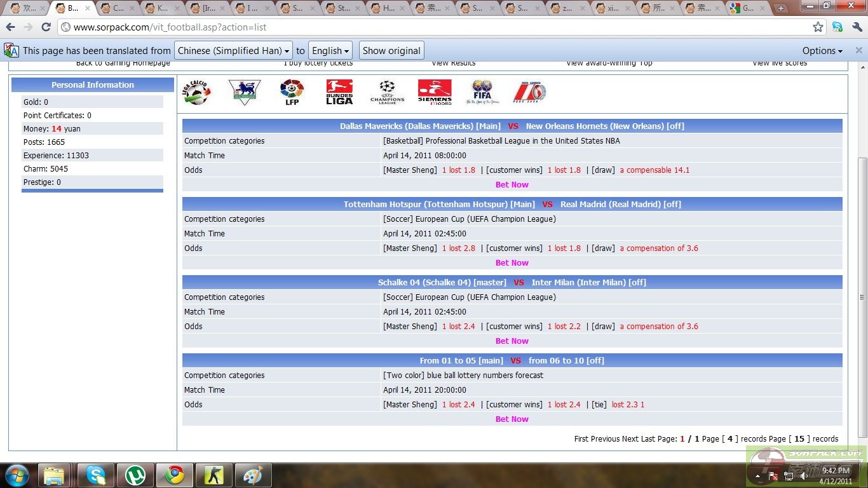The height and width of the screenshot is (488, 868).
Task: Open the translate bar Options menu
Action: (x=822, y=51)
